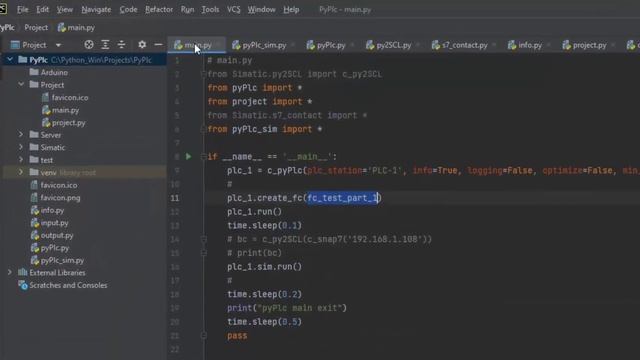Toggle fold marker at line 14 comment
The width and height of the screenshot is (640, 360).
coord(203,239)
